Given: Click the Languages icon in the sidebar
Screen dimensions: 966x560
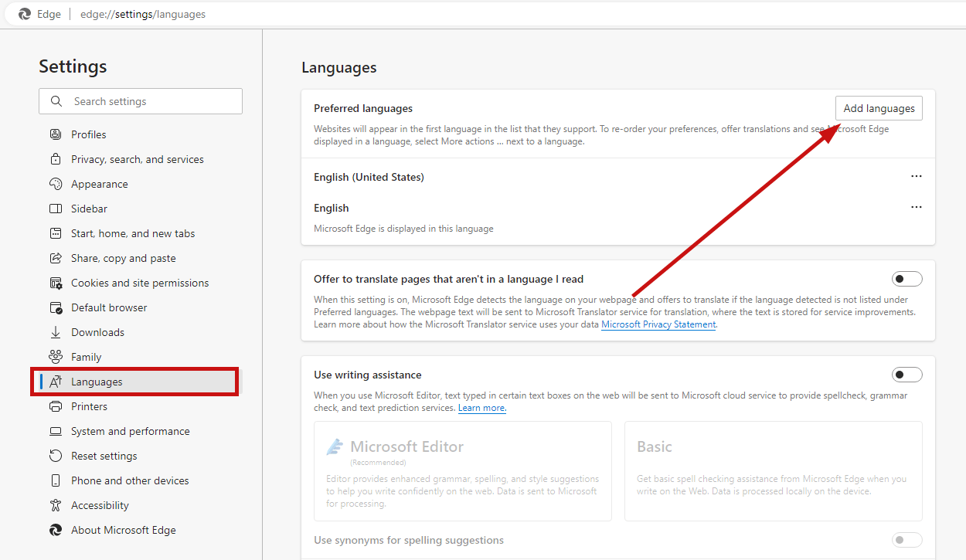Looking at the screenshot, I should (56, 382).
